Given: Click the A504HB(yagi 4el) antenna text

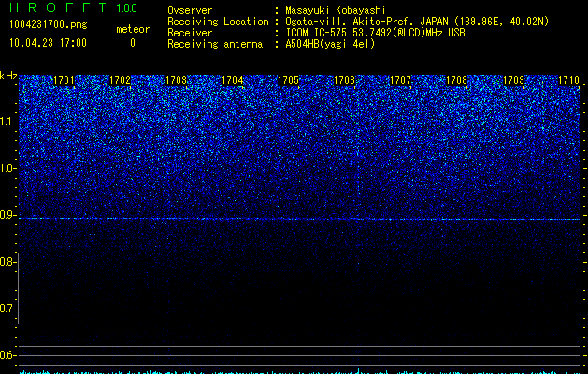Looking at the screenshot, I should 330,44.
